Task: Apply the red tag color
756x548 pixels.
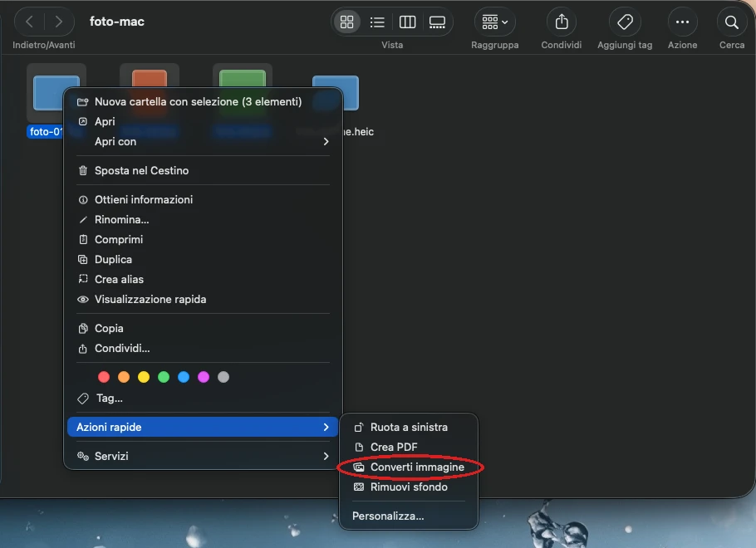Action: coord(104,377)
